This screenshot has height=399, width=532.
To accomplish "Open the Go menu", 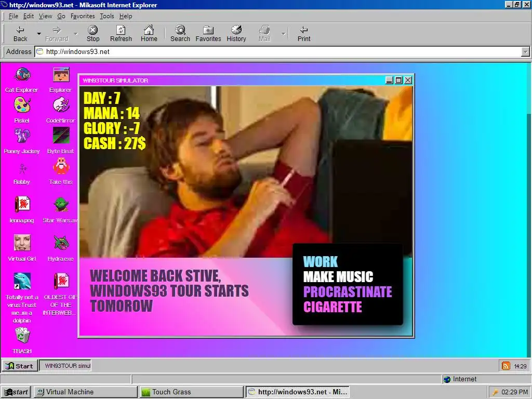I will coord(61,16).
